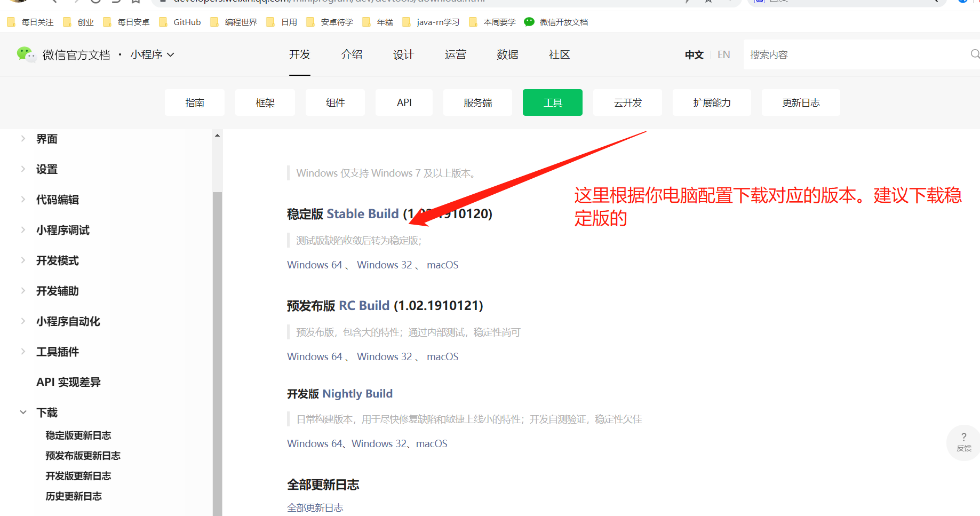
Task: Open the 年糕 bookmark folder
Action: (378, 22)
